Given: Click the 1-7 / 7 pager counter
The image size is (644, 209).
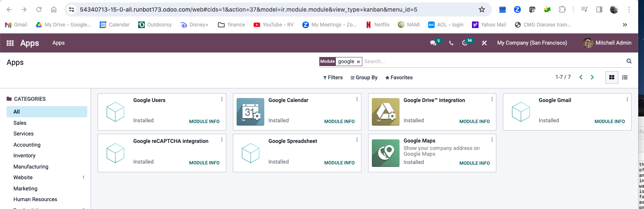Looking at the screenshot, I should pyautogui.click(x=563, y=77).
